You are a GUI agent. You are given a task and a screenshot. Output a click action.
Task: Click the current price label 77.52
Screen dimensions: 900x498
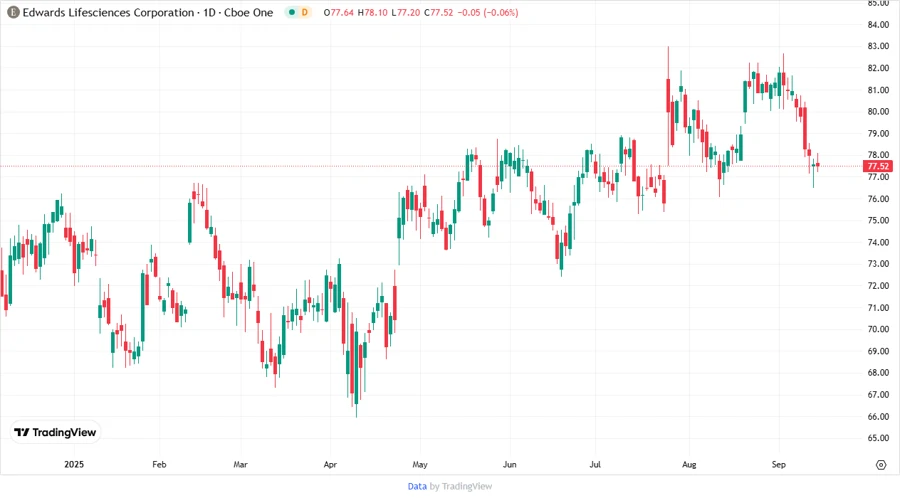[x=878, y=166]
